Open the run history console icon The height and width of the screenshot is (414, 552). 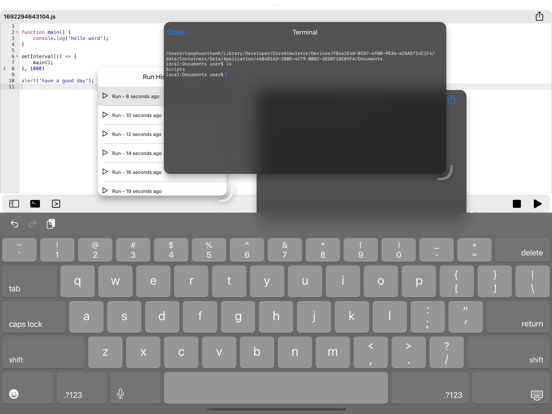(56, 204)
